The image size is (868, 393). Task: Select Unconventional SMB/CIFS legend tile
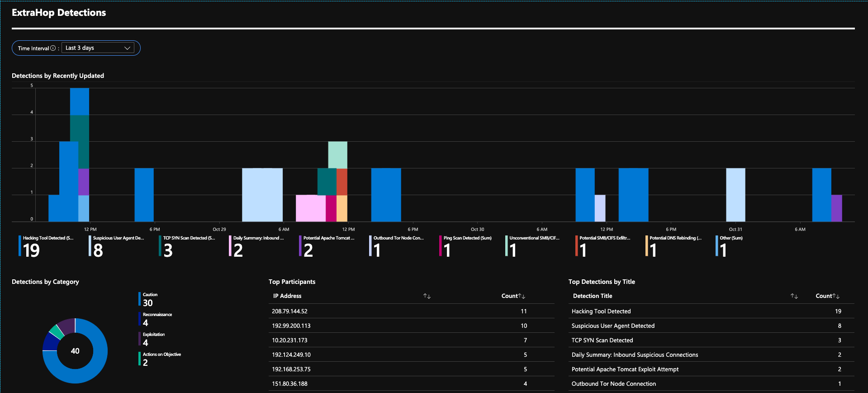click(x=533, y=246)
